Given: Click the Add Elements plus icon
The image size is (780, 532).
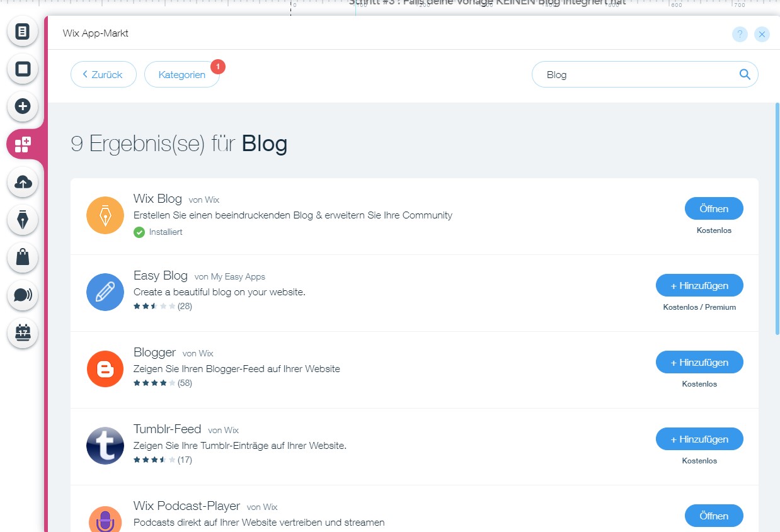Looking at the screenshot, I should pos(23,107).
